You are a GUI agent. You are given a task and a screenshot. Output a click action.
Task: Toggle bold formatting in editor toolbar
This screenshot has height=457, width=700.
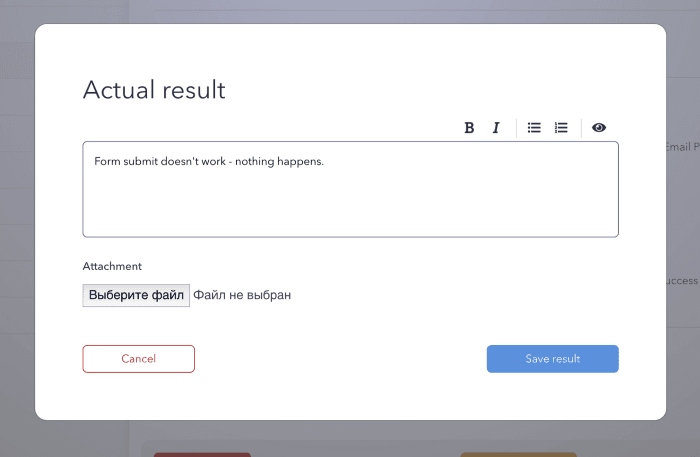pyautogui.click(x=469, y=128)
